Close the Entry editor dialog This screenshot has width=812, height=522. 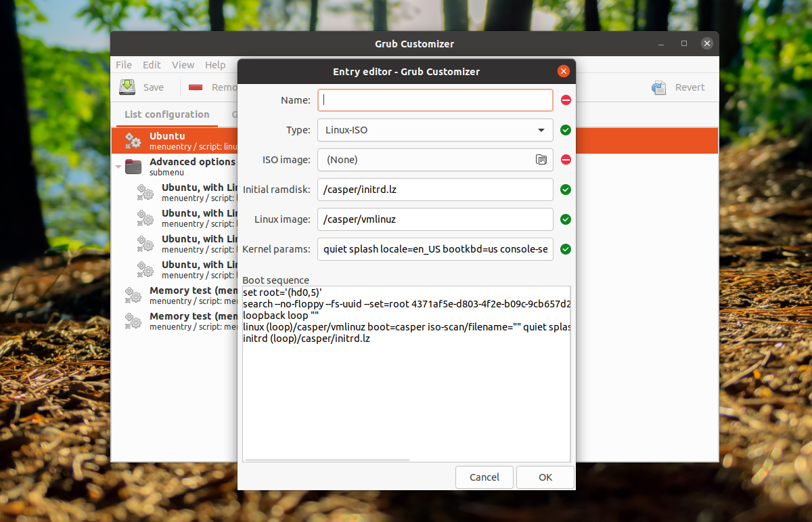(x=563, y=71)
